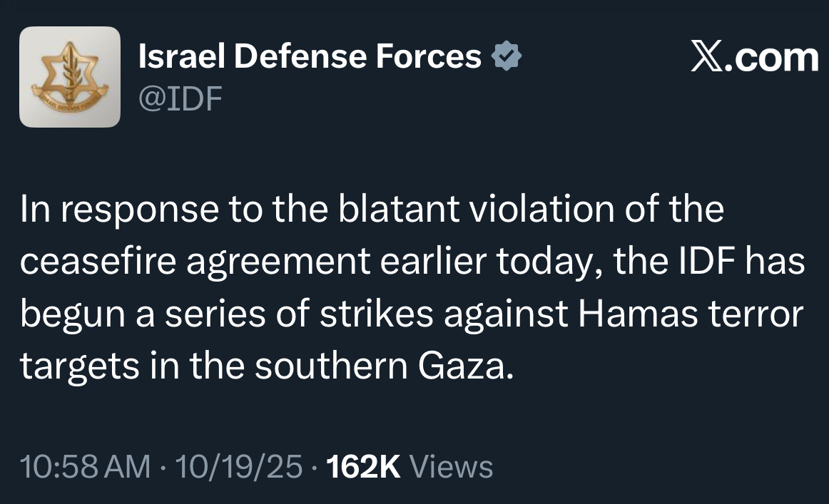This screenshot has height=504, width=829.
Task: Open the Israel Defense Forces display name
Action: [x=310, y=57]
